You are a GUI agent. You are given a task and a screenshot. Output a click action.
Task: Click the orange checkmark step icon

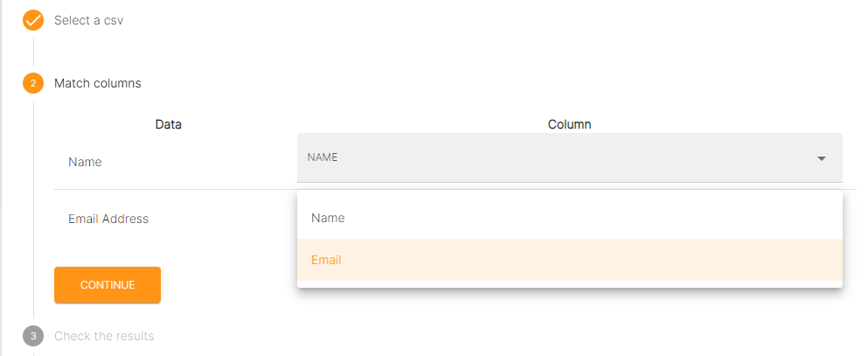[x=33, y=19]
